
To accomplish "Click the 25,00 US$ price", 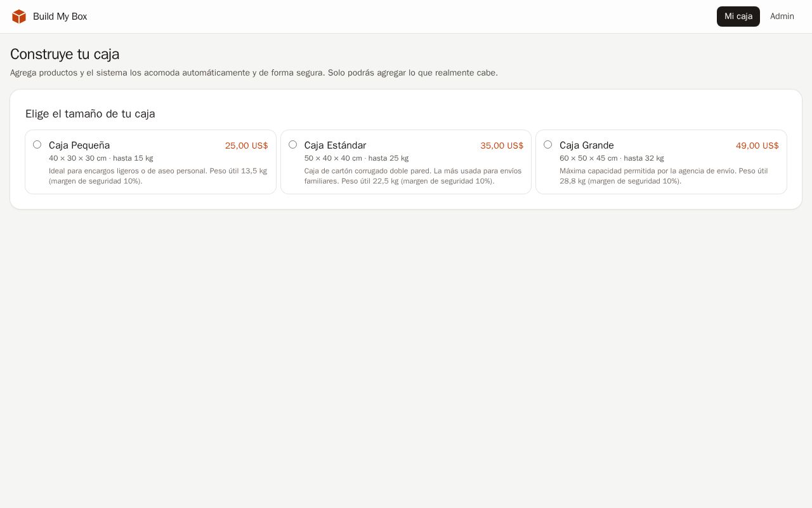I will 247,145.
